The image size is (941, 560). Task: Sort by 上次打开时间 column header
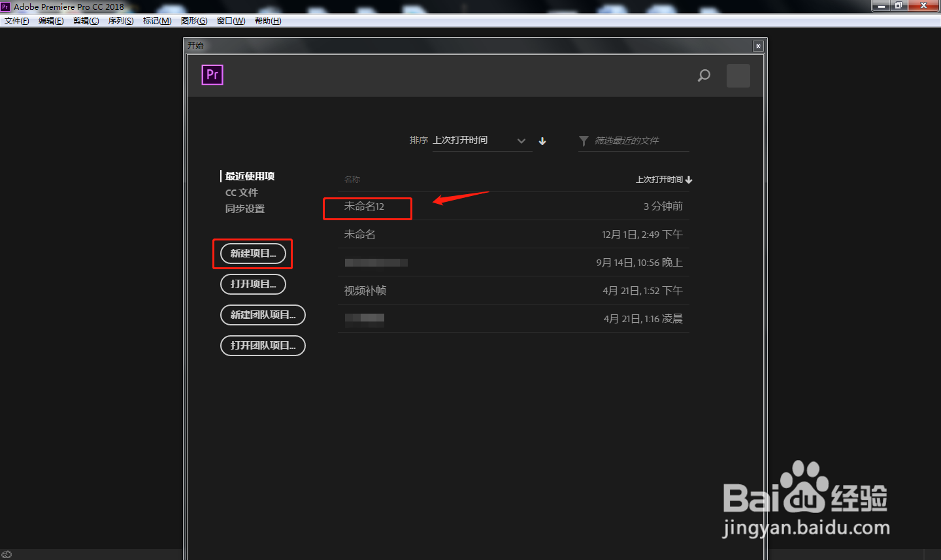(x=664, y=180)
